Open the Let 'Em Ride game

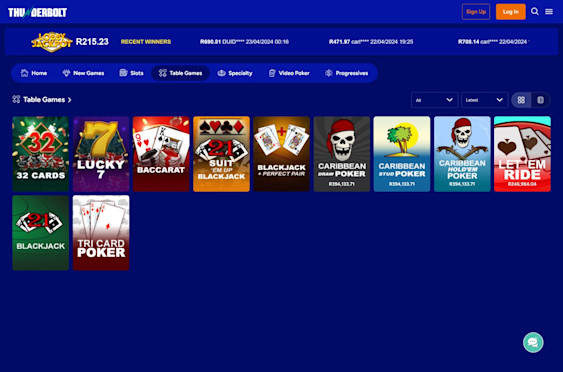tap(522, 154)
